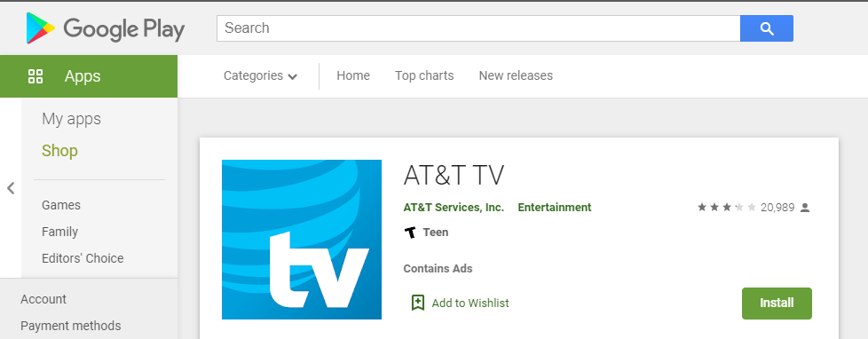Viewport: 868px width, 339px height.
Task: Go to the Home tab
Action: click(353, 76)
